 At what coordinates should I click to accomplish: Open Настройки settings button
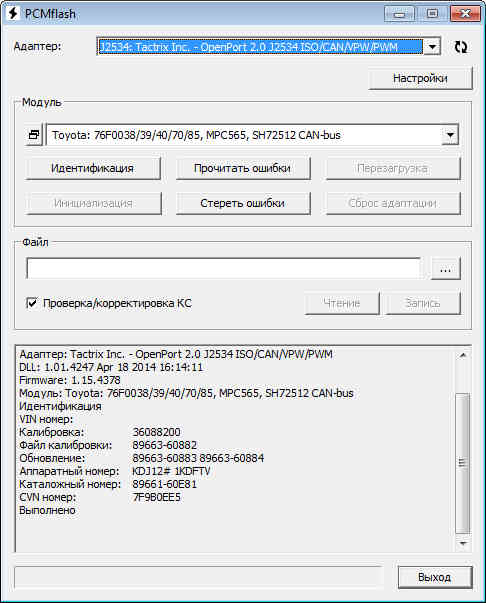coord(420,78)
